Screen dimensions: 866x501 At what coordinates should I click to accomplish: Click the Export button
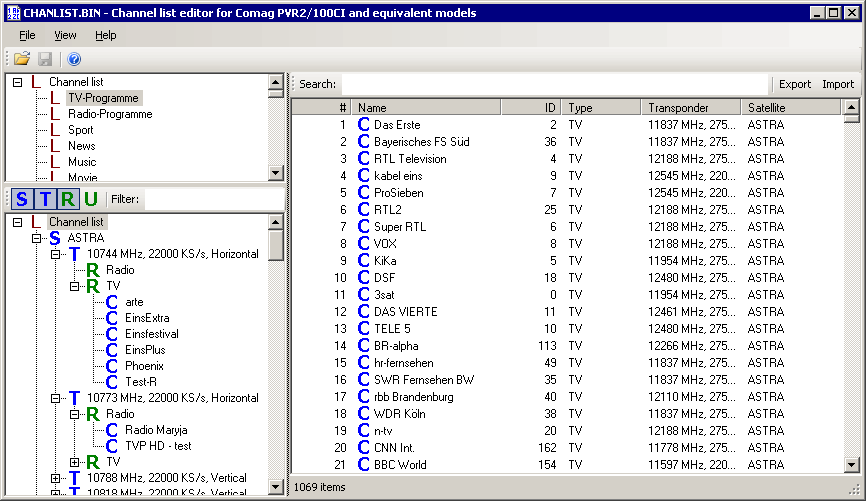[x=795, y=84]
